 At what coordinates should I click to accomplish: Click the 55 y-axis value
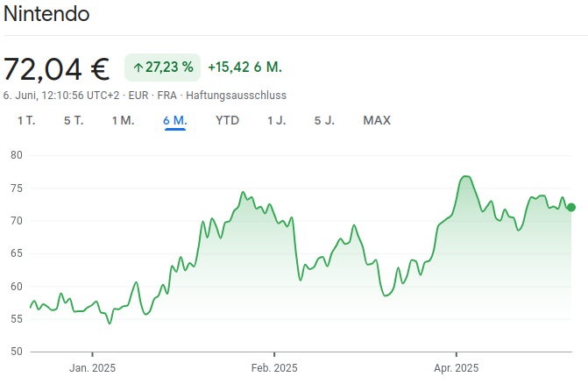[17, 319]
